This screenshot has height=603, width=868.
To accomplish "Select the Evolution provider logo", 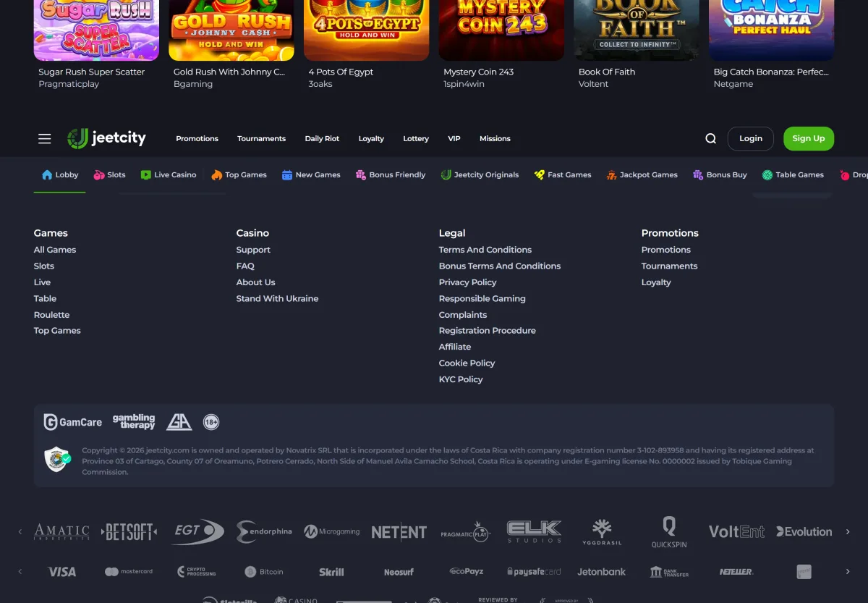I will click(x=804, y=532).
